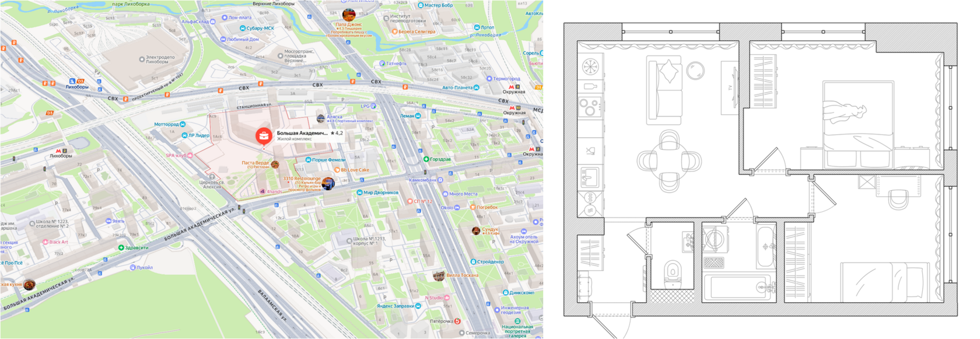Click the LPG fuel station icon
Image resolution: width=980 pixels, height=339 pixels.
pyautogui.click(x=373, y=106)
